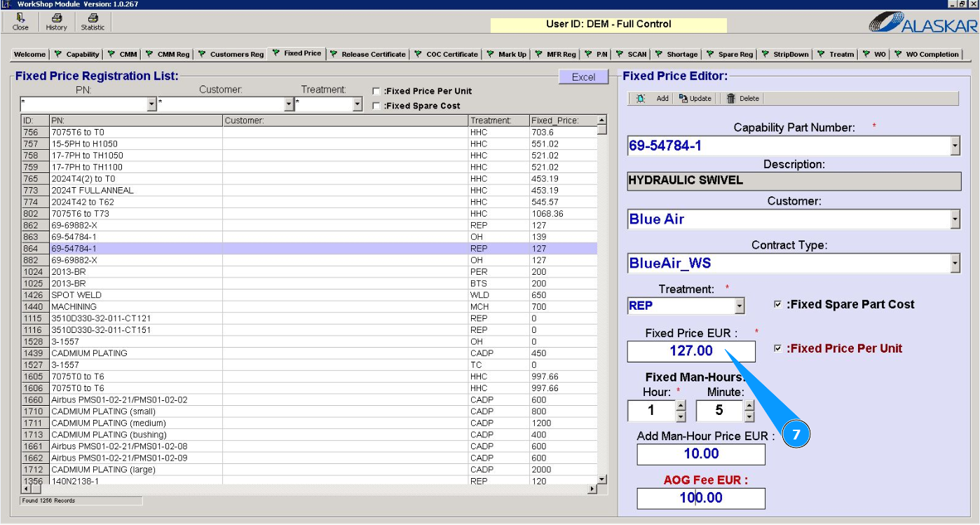Expand the Contract Type dropdown
Image resolution: width=980 pixels, height=525 pixels.
954,264
